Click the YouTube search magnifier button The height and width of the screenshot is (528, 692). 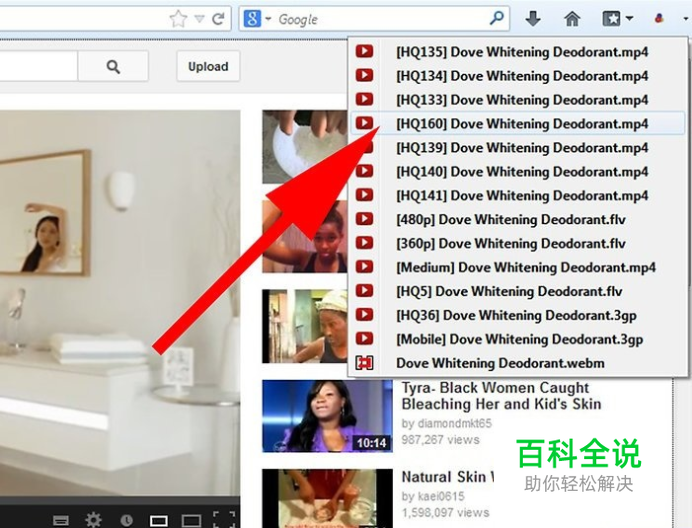(113, 66)
